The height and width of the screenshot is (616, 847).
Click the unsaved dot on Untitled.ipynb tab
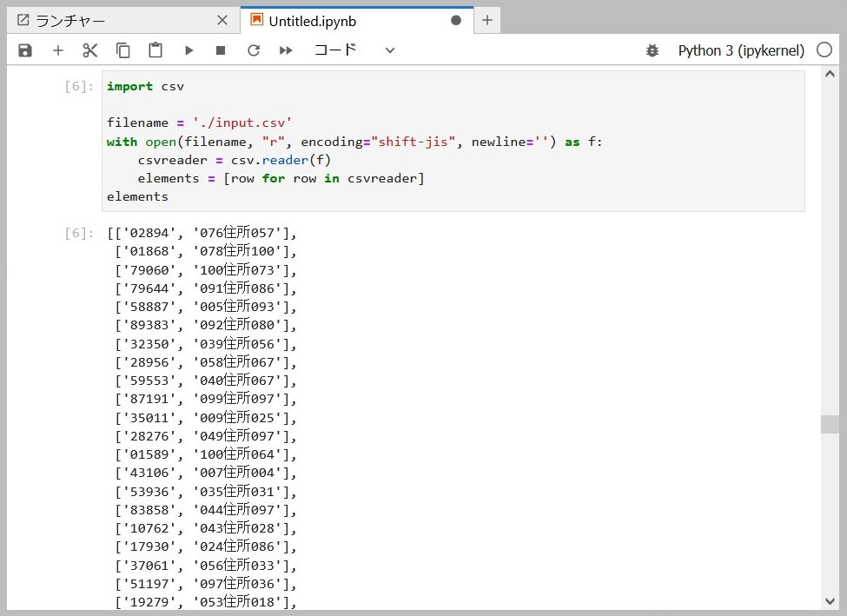point(456,21)
